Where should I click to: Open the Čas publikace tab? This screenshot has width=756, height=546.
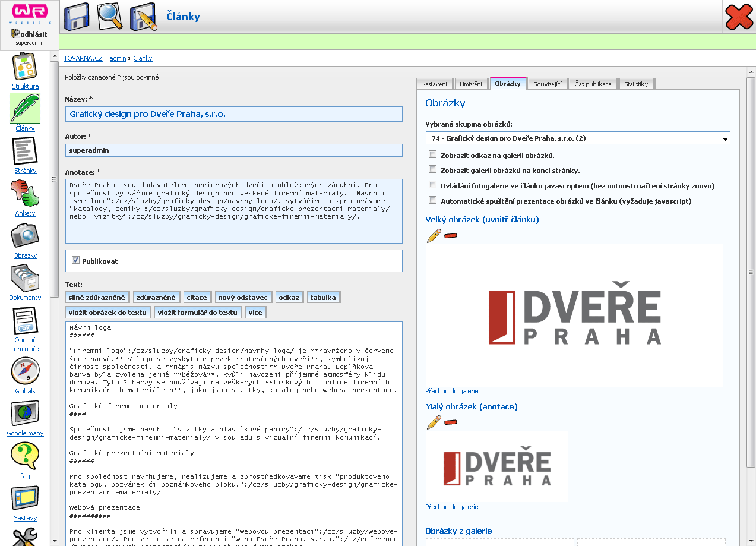pyautogui.click(x=593, y=84)
